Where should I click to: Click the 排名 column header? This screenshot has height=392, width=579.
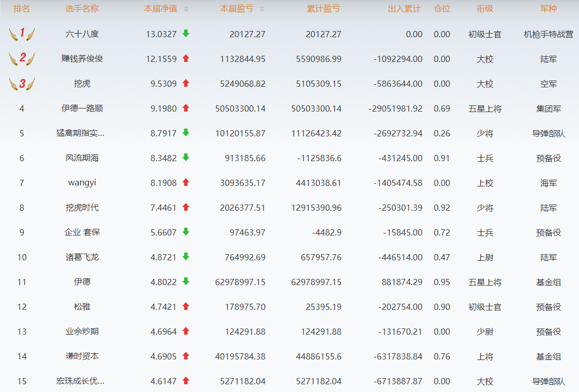[x=21, y=9]
